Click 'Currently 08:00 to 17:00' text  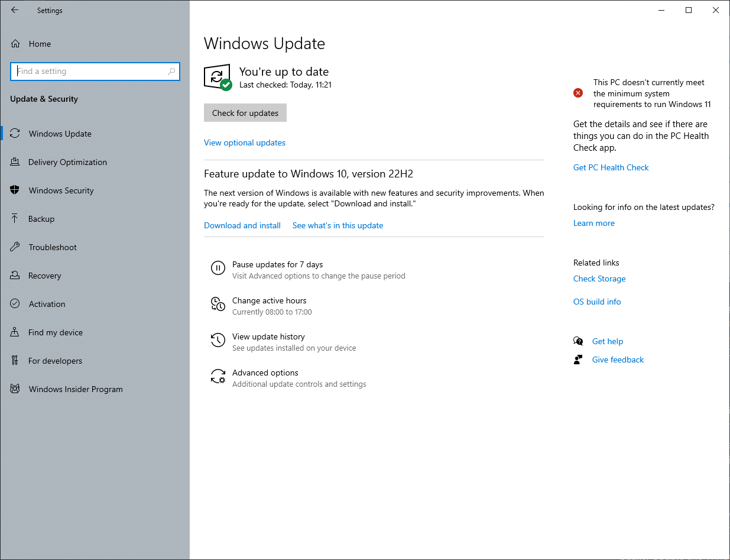coord(272,312)
